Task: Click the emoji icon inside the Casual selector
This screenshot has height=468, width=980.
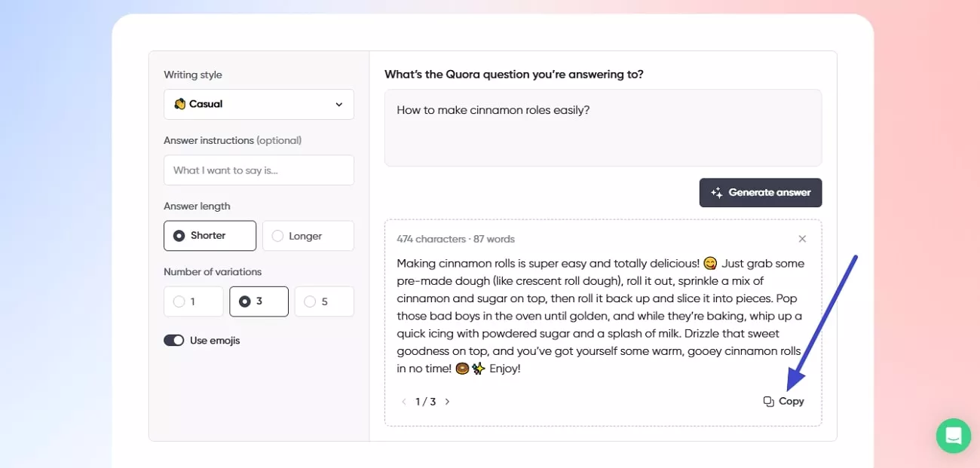Action: coord(179,104)
